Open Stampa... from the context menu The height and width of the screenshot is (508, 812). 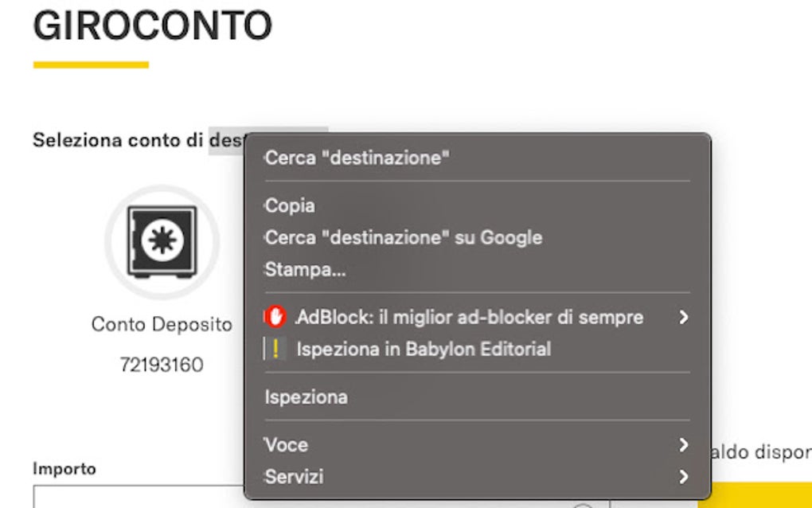tap(305, 270)
